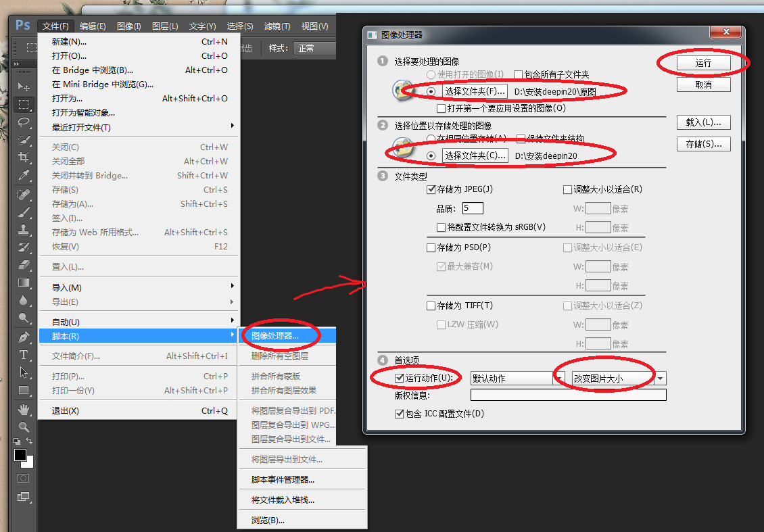Select the Clone Stamp tool
The image size is (764, 532).
tap(24, 229)
